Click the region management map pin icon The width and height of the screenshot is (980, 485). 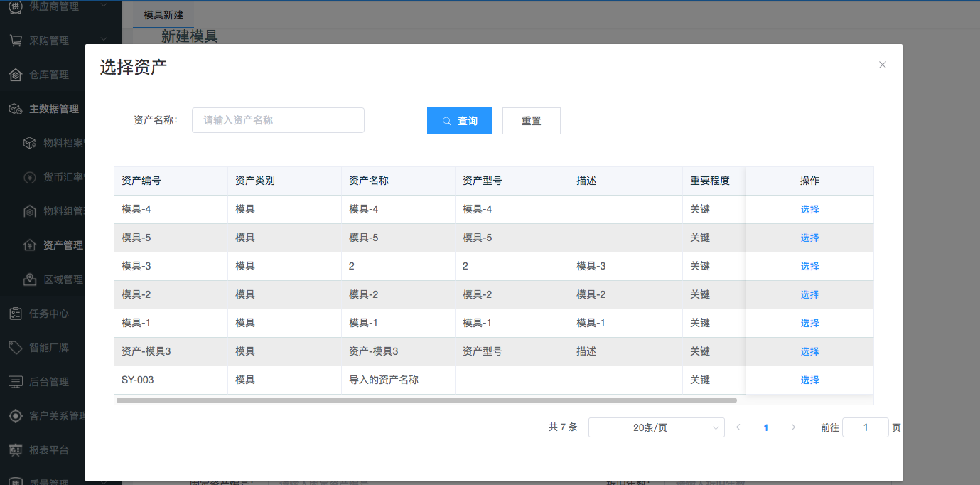click(29, 279)
